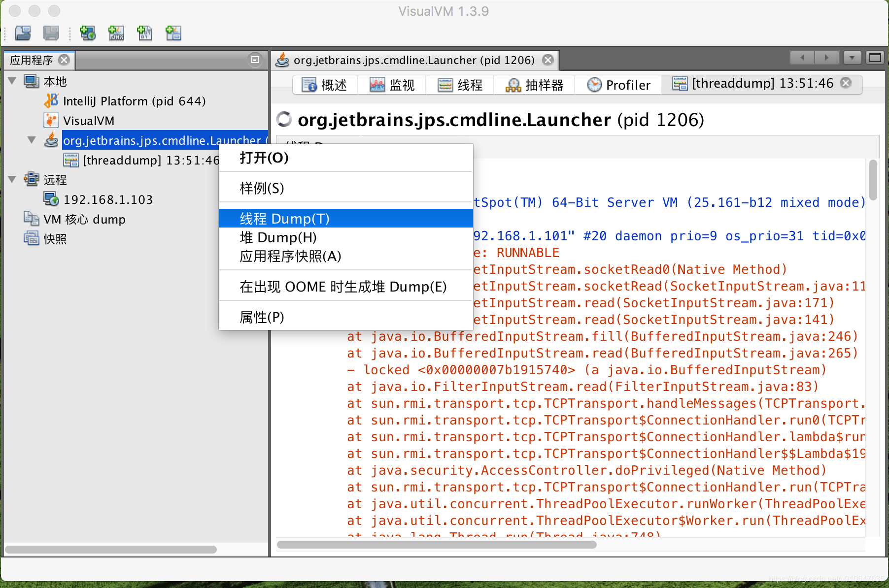Image resolution: width=889 pixels, height=588 pixels.
Task: Collapse the 本地 tree node
Action: pyautogui.click(x=12, y=81)
